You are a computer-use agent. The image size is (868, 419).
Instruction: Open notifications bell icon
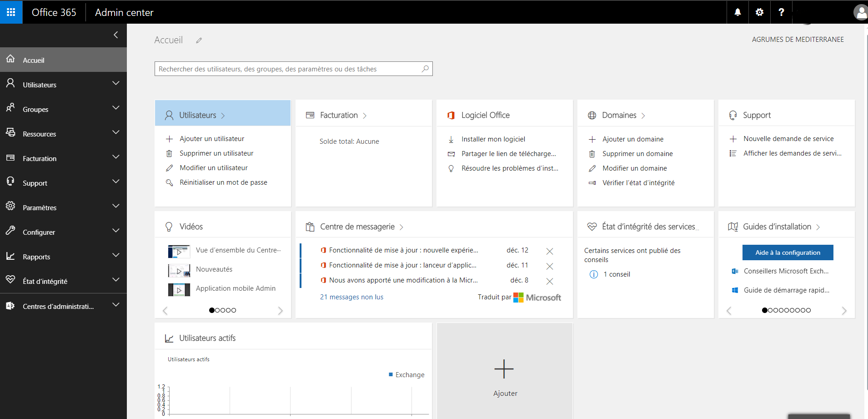coord(738,12)
